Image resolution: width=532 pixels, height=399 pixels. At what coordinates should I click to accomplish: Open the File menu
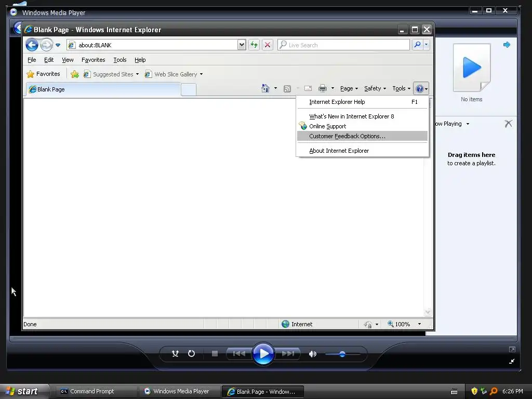pos(32,60)
